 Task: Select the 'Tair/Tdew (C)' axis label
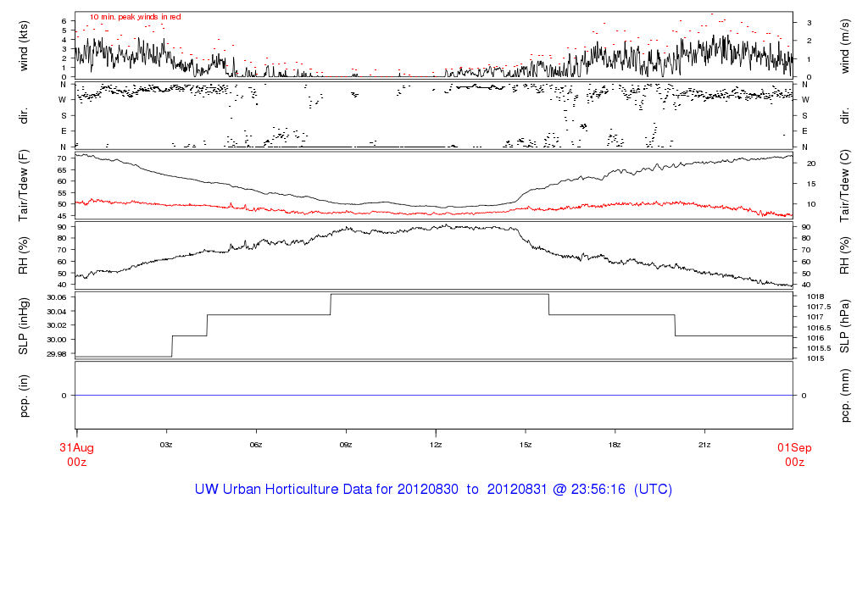click(844, 186)
